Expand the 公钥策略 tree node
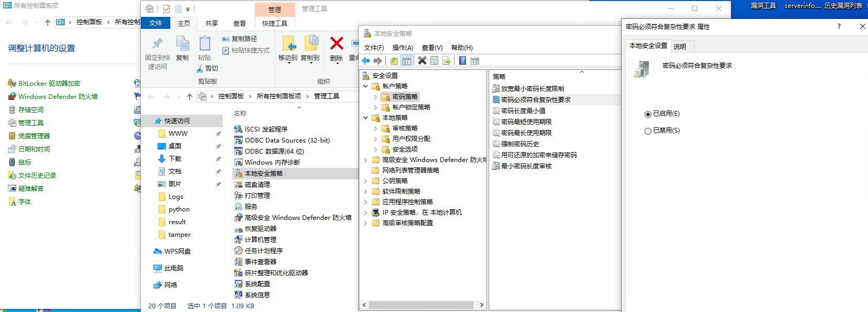Viewport: 868px width, 312px height. pos(366,181)
